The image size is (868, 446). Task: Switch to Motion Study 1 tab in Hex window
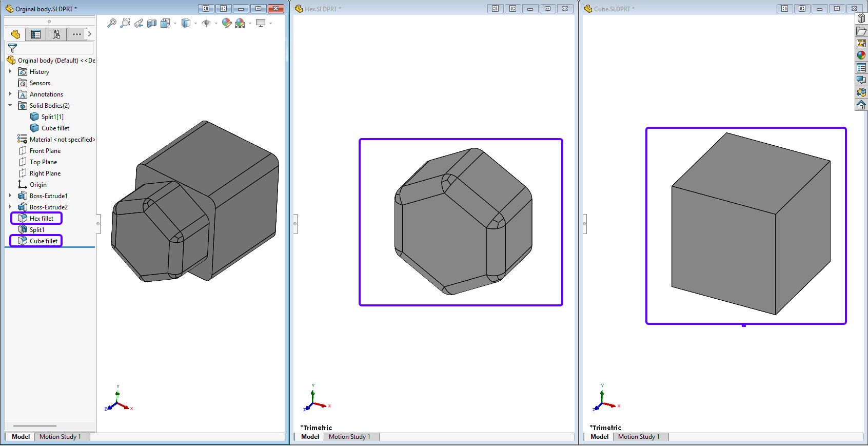point(349,437)
